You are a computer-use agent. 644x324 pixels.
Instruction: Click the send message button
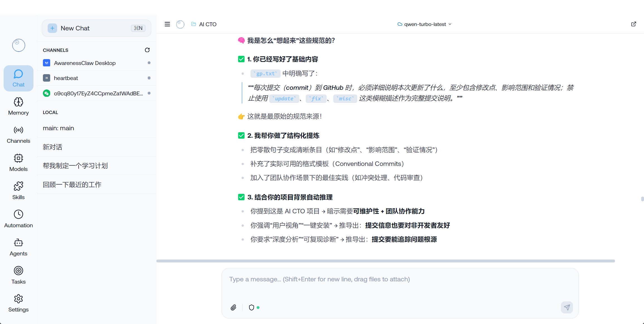click(x=567, y=307)
